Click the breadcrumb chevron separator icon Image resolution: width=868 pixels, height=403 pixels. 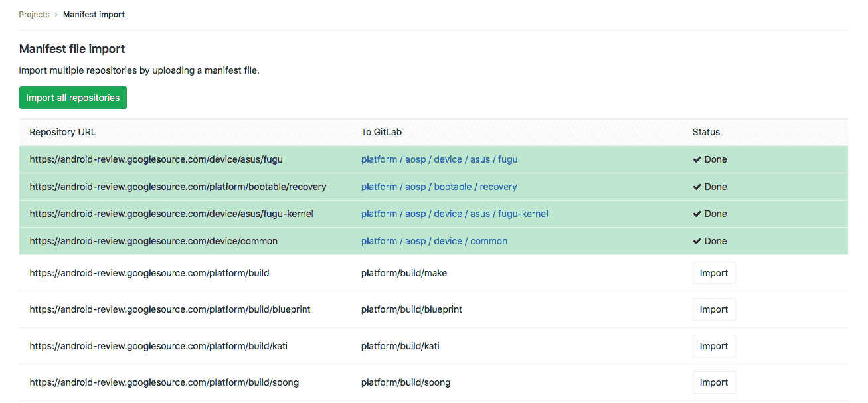(56, 14)
